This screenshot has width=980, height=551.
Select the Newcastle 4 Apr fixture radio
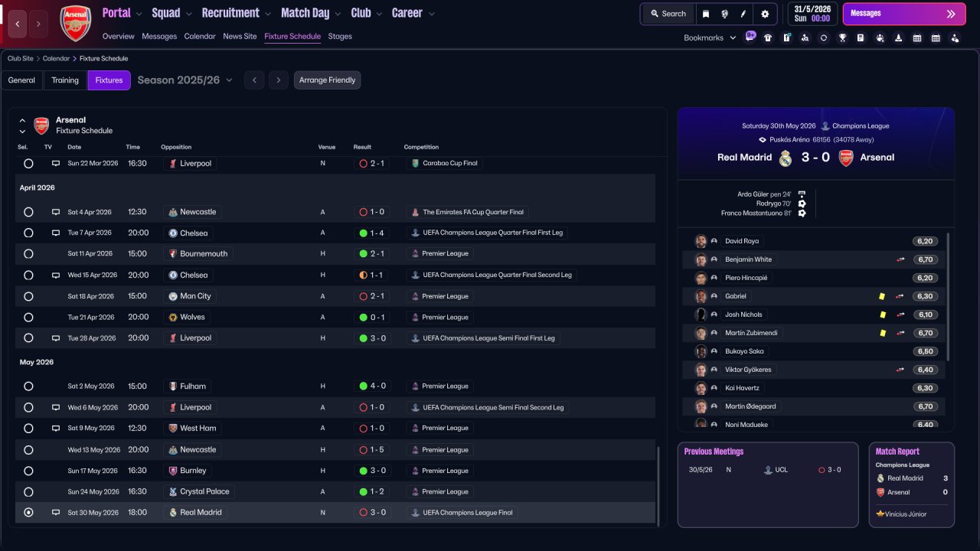[28, 212]
